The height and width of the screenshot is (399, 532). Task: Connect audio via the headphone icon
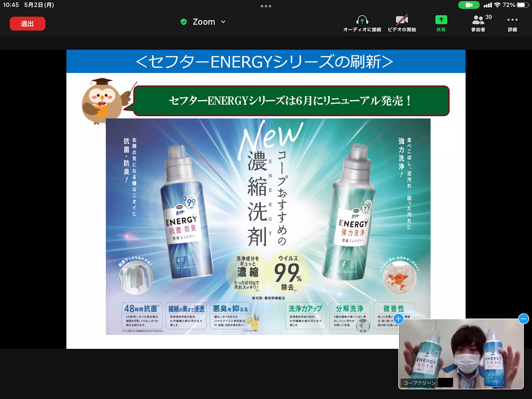coord(362,19)
